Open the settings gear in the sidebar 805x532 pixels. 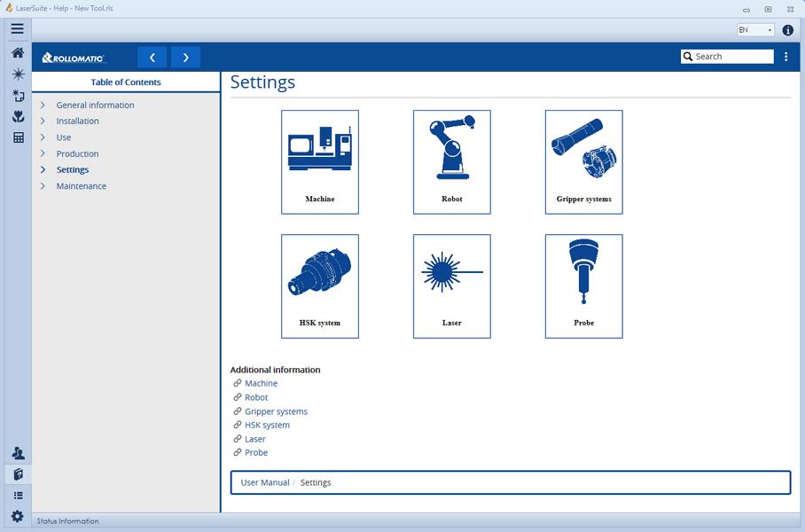pyautogui.click(x=18, y=516)
